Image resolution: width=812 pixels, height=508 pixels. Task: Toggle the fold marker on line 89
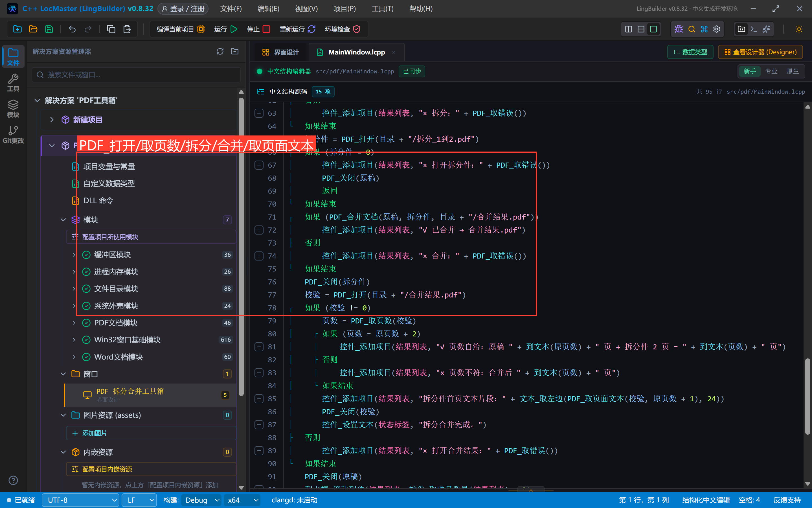coord(259,450)
